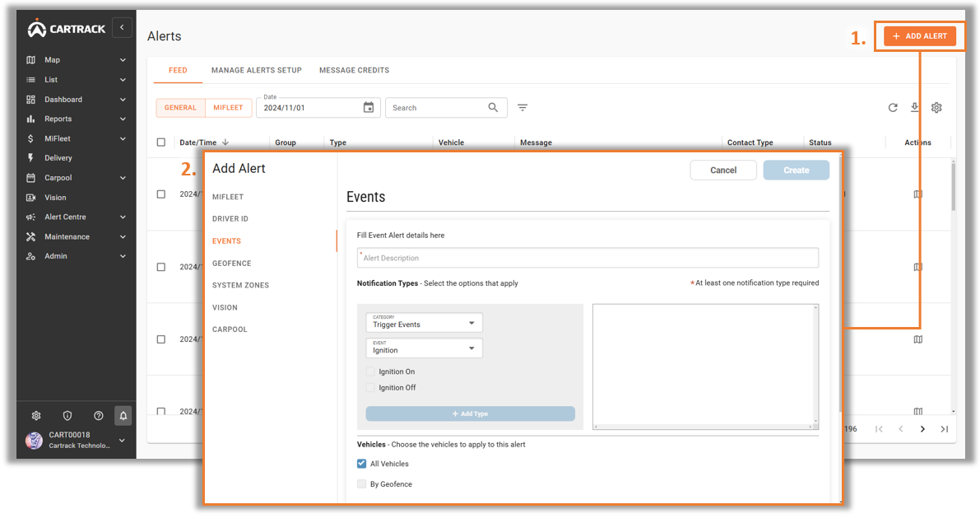
Task: Select the MIFLEET feed toggle
Action: pyautogui.click(x=228, y=108)
